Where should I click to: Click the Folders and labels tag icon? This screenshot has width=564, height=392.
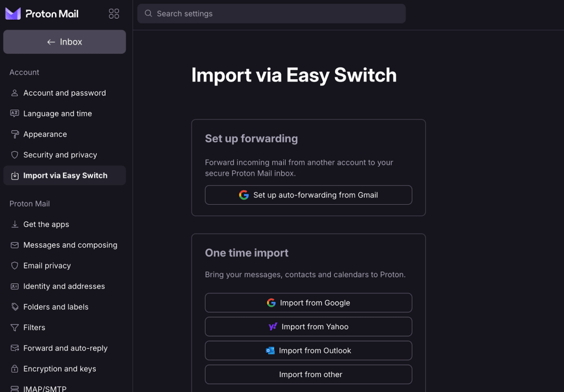tap(14, 307)
